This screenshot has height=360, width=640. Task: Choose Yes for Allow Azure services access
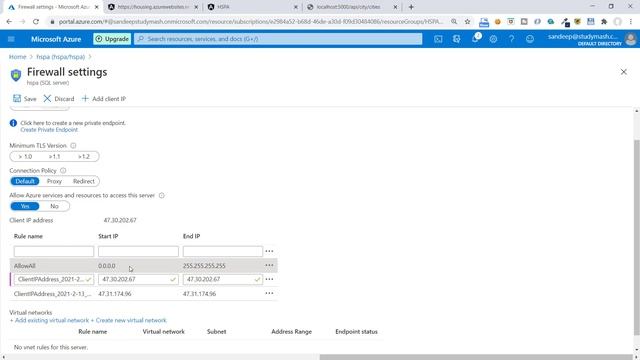[x=25, y=206]
